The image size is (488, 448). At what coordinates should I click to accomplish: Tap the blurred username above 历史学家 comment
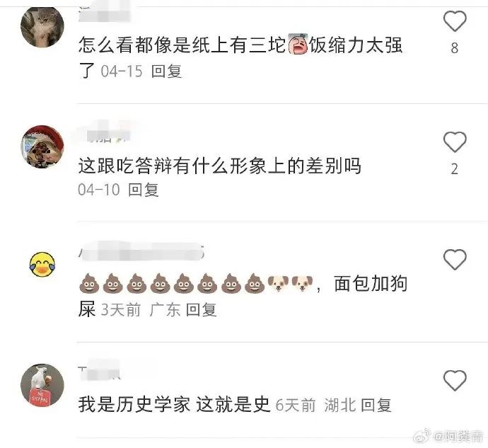pos(99,372)
